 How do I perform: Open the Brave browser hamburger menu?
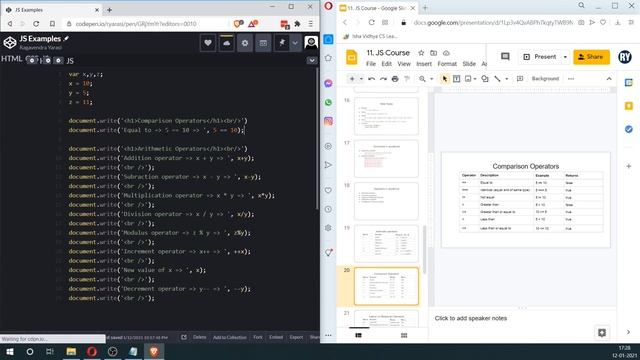pyautogui.click(x=311, y=24)
